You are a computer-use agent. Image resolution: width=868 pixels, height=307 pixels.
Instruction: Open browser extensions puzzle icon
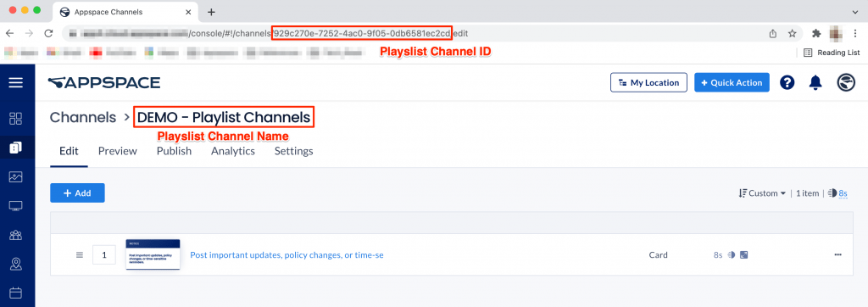pyautogui.click(x=816, y=33)
